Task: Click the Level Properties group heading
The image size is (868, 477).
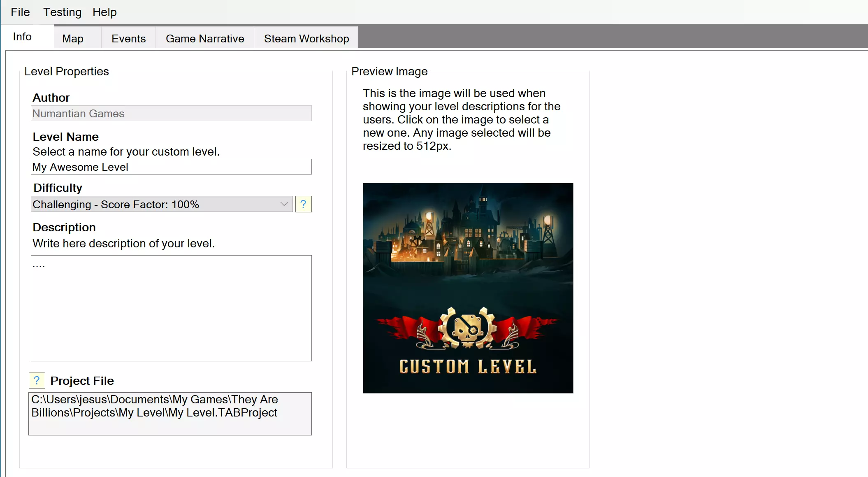Action: pos(67,71)
